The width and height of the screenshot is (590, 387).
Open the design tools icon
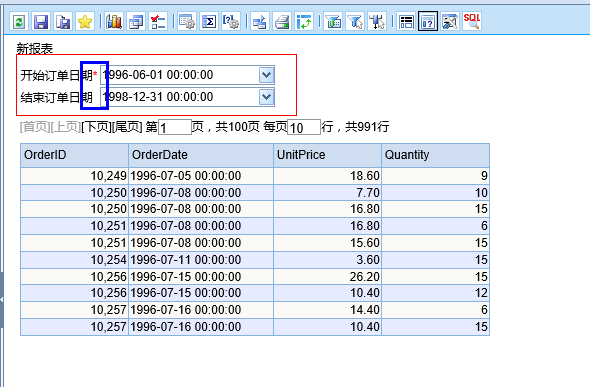450,21
